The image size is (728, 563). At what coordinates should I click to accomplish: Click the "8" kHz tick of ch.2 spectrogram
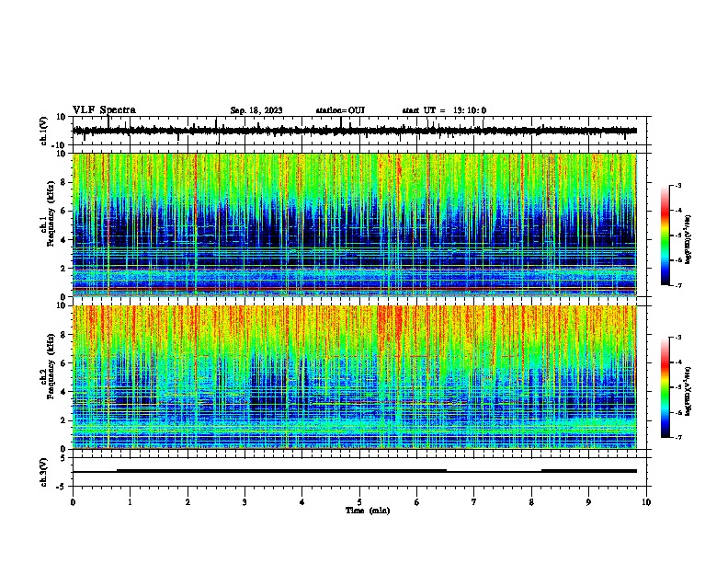point(63,335)
